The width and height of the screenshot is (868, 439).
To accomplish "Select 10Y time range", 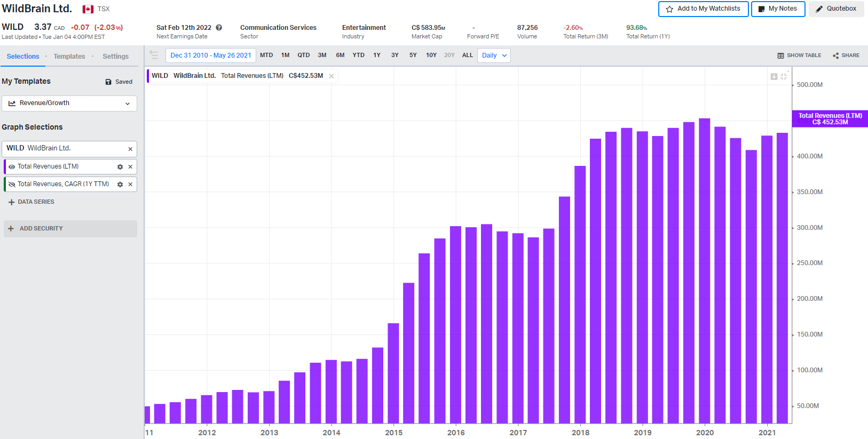I will pyautogui.click(x=431, y=55).
